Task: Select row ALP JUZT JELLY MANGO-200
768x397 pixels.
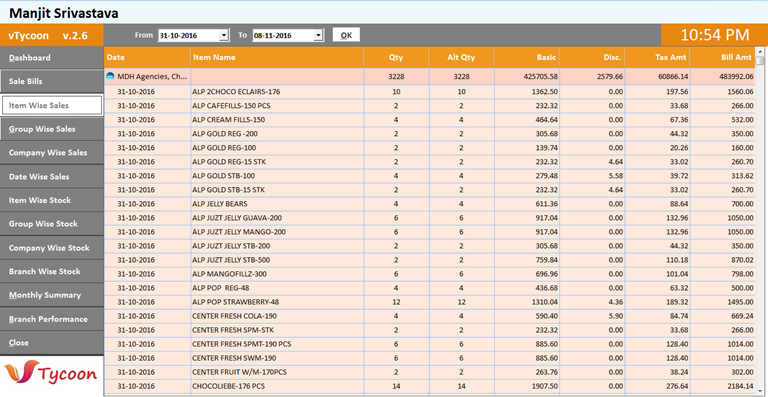Action: coord(430,232)
